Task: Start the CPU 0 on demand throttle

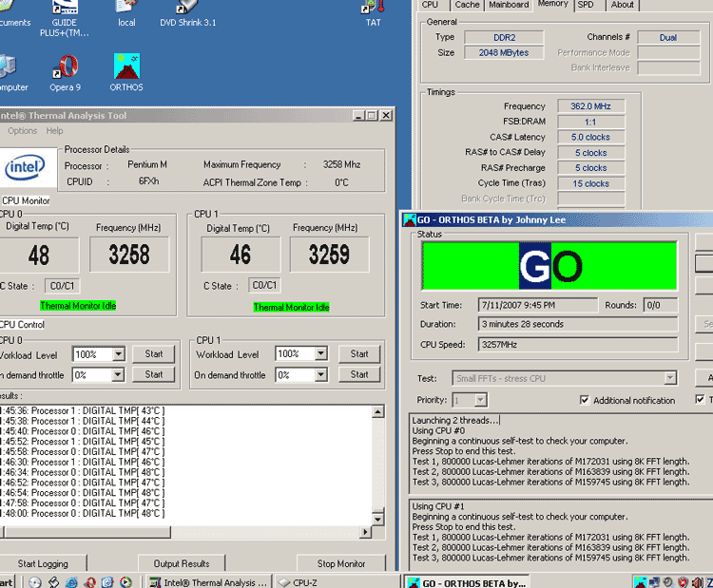Action: point(154,374)
